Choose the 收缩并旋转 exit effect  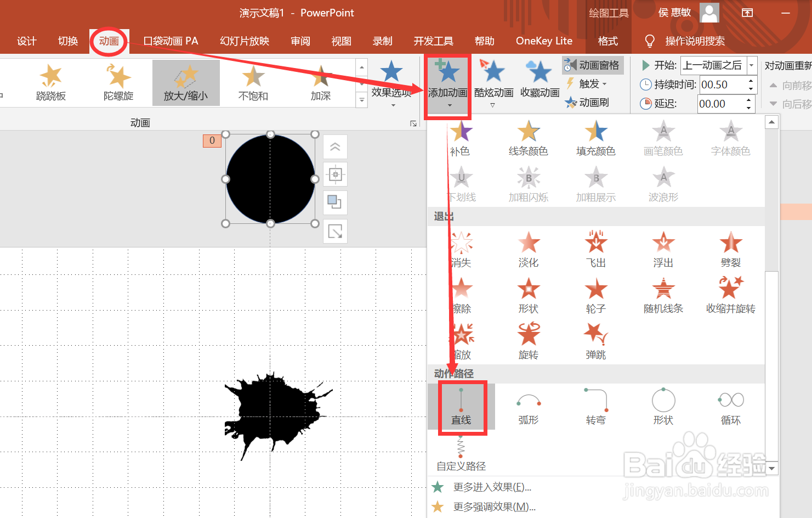[731, 296]
